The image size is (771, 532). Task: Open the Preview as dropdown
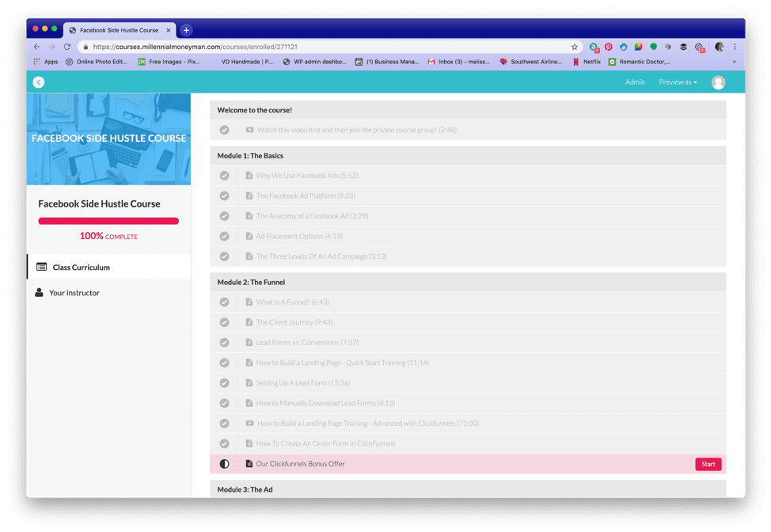678,82
